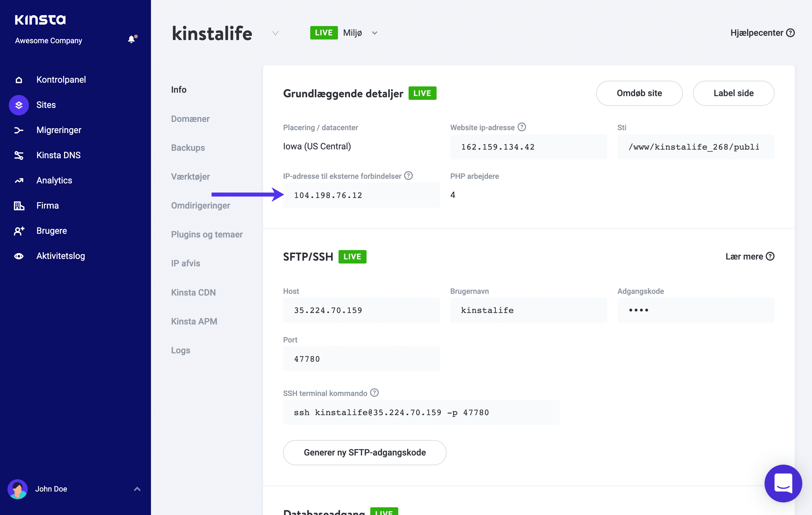The image size is (812, 515).
Task: Click the Grundlæggende detaljer heading
Action: pos(343,94)
